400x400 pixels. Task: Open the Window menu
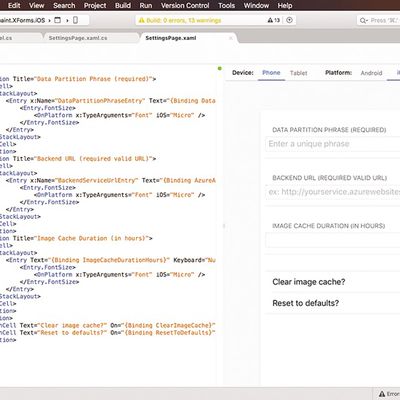tap(256, 5)
